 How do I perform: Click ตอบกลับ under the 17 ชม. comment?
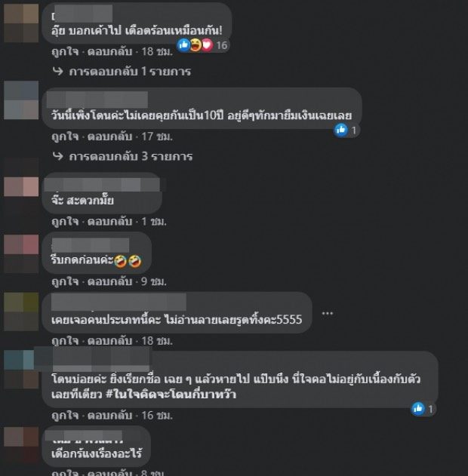[x=109, y=137]
